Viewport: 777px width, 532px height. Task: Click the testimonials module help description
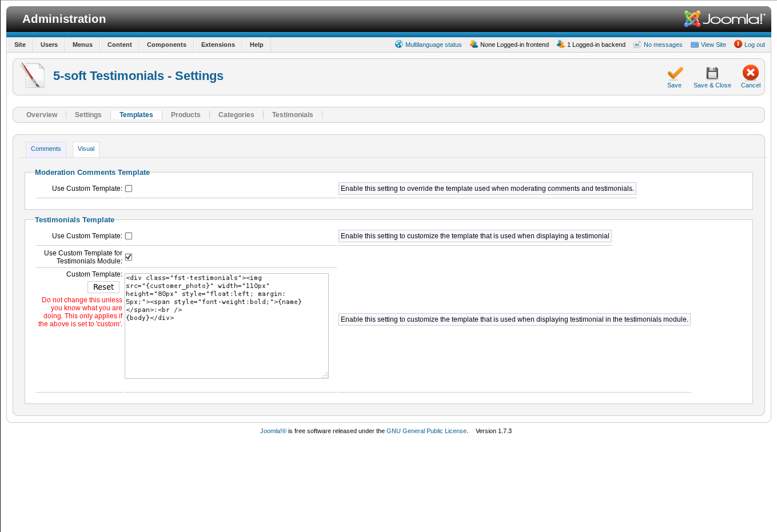(515, 319)
